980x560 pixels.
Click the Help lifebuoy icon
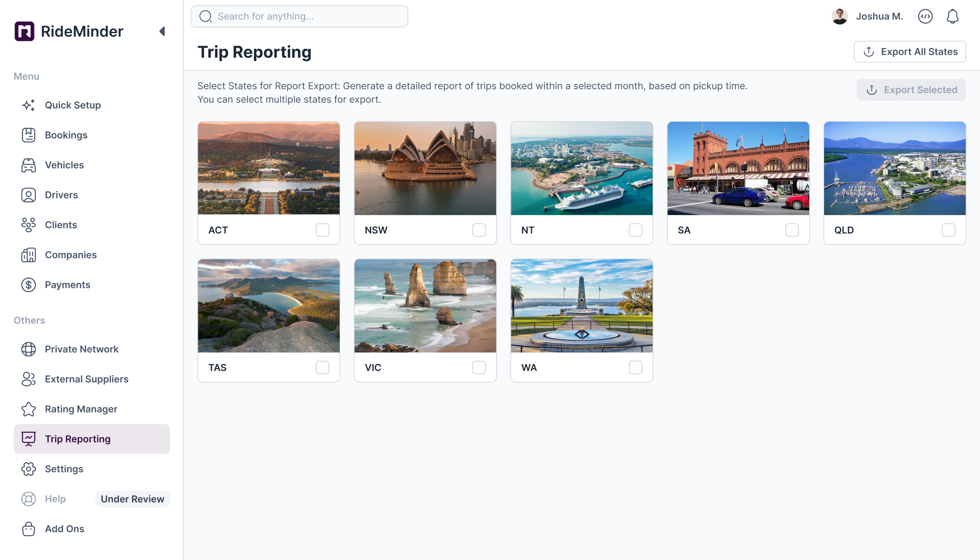(x=28, y=499)
